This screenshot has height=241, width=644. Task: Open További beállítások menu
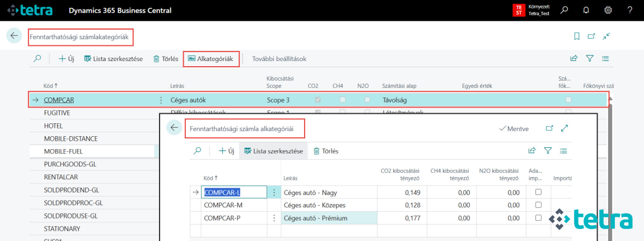point(279,59)
